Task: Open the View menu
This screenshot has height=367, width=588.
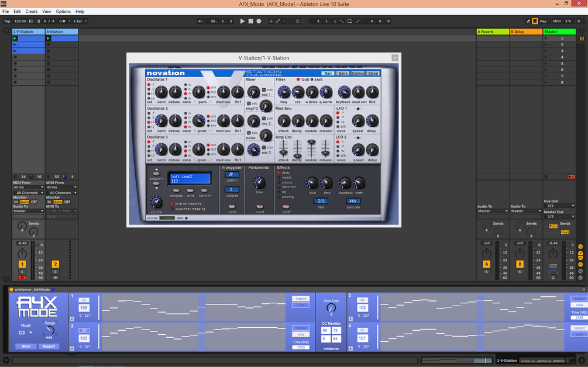Action: (x=46, y=11)
